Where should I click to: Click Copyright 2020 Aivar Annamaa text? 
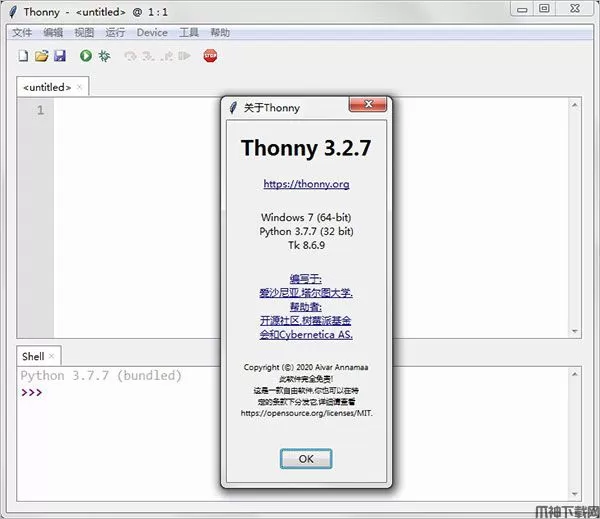tap(306, 367)
